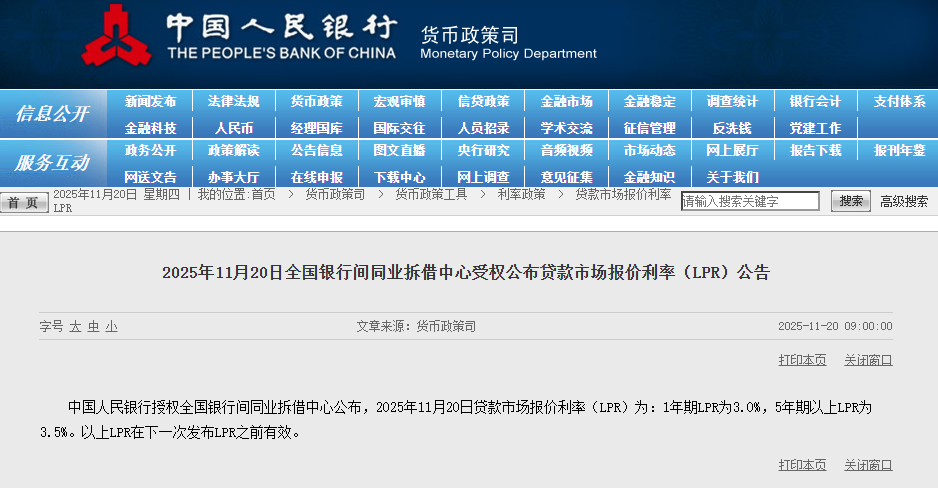Open 音频视频 navigation item
The height and width of the screenshot is (488, 938).
pos(567,151)
